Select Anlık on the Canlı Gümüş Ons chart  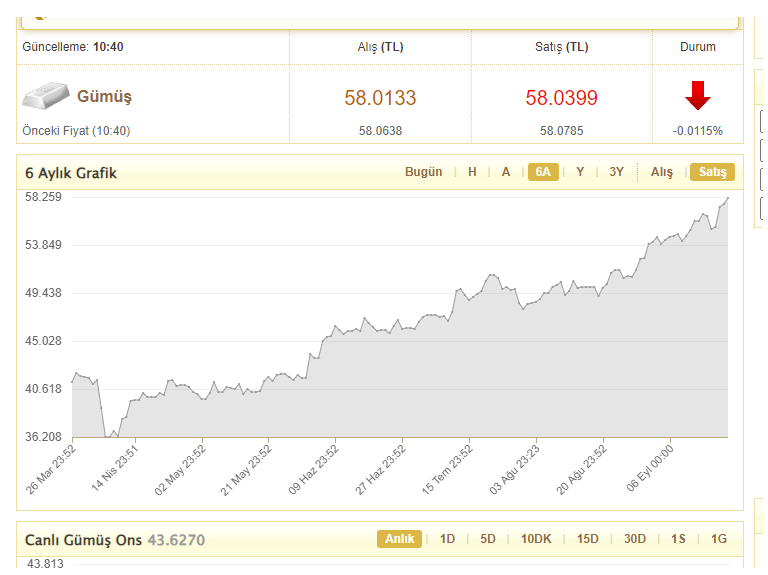tap(400, 539)
